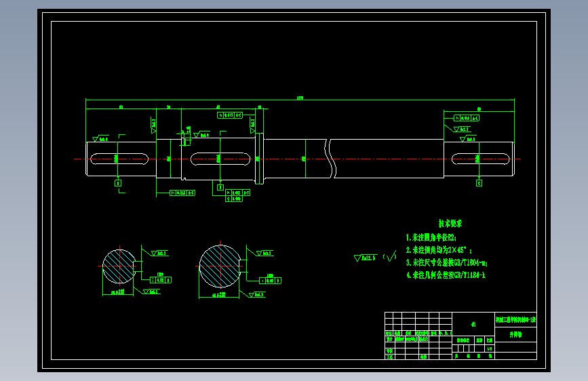Viewport: 588px width, 381px height.
Task: Click the keyway slot on the shaft's right end
Action: point(480,159)
